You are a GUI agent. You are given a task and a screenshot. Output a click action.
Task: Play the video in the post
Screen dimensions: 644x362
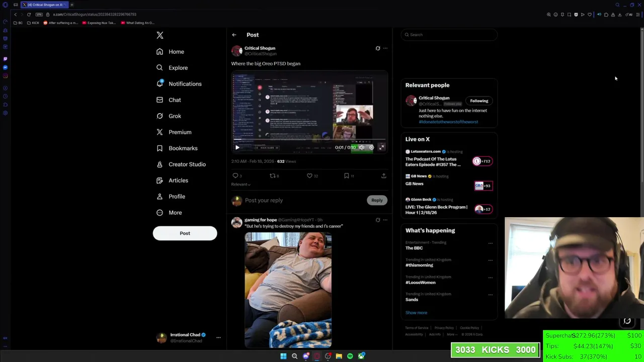(x=237, y=147)
